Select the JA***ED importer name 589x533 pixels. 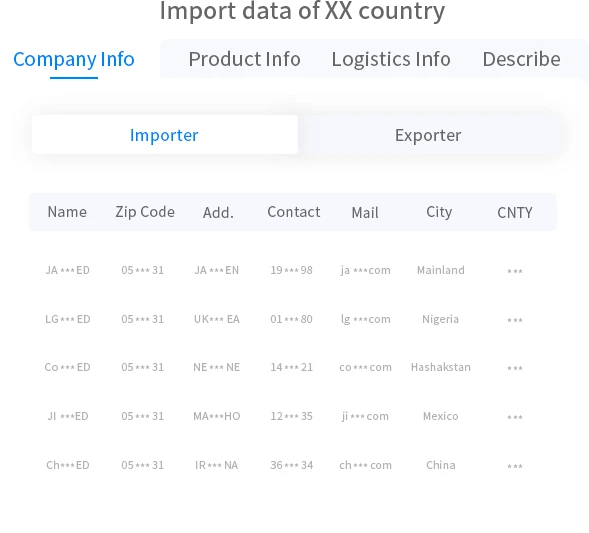pyautogui.click(x=68, y=270)
